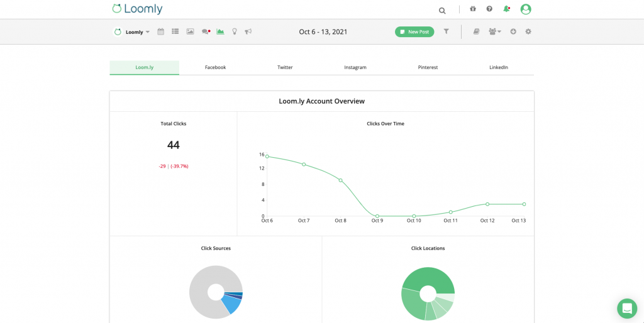Click the Click Sources heading
644x323 pixels.
(x=216, y=248)
